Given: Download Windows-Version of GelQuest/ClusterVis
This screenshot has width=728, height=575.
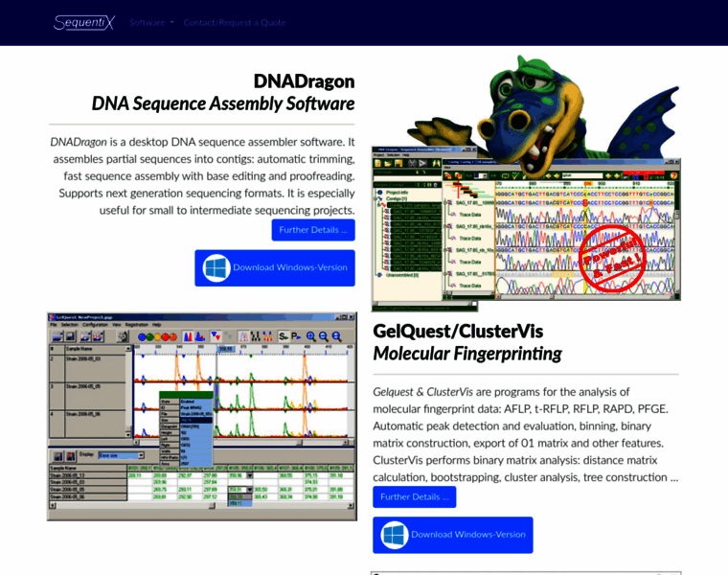Looking at the screenshot, I should [x=453, y=535].
